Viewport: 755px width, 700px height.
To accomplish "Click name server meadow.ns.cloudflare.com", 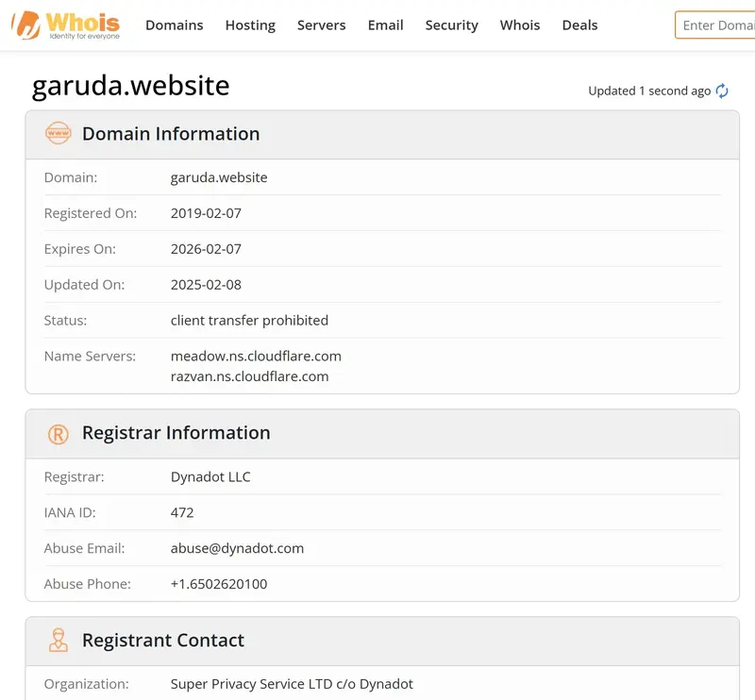I will pyautogui.click(x=256, y=357).
